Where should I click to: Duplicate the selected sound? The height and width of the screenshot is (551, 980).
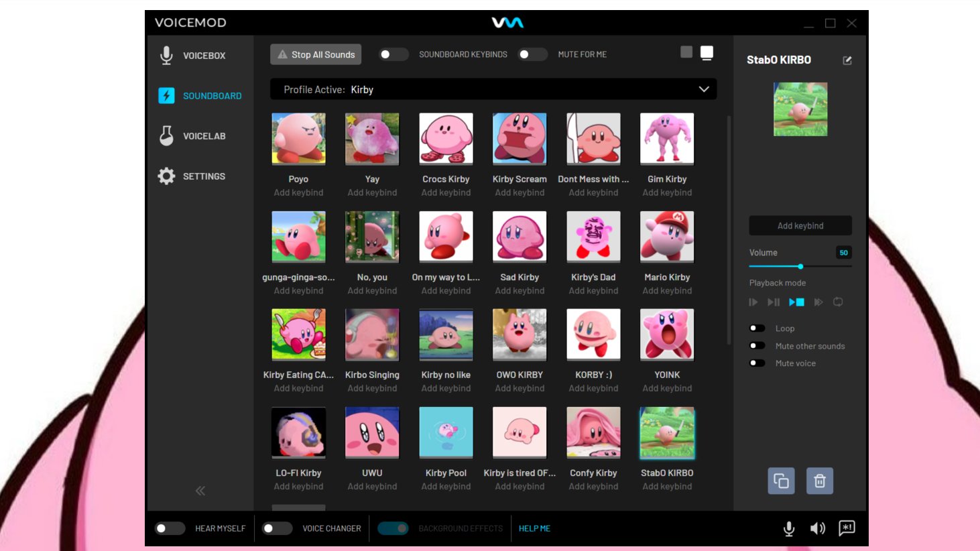coord(782,481)
